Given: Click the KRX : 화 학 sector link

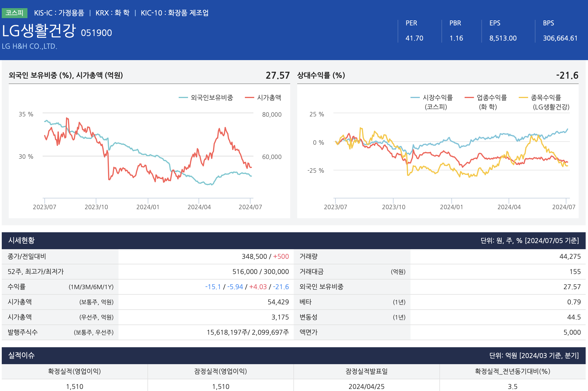Looking at the screenshot, I should (x=112, y=13).
